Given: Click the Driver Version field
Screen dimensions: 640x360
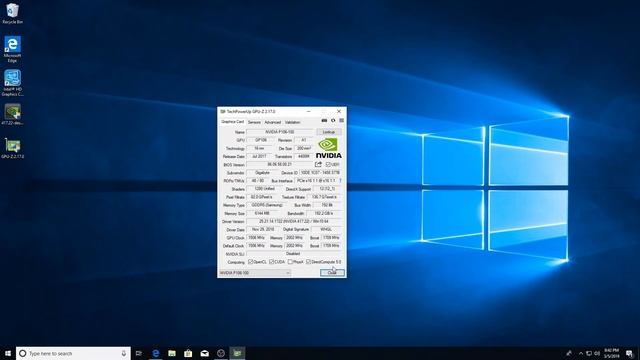Looking at the screenshot, I should coord(294,221).
